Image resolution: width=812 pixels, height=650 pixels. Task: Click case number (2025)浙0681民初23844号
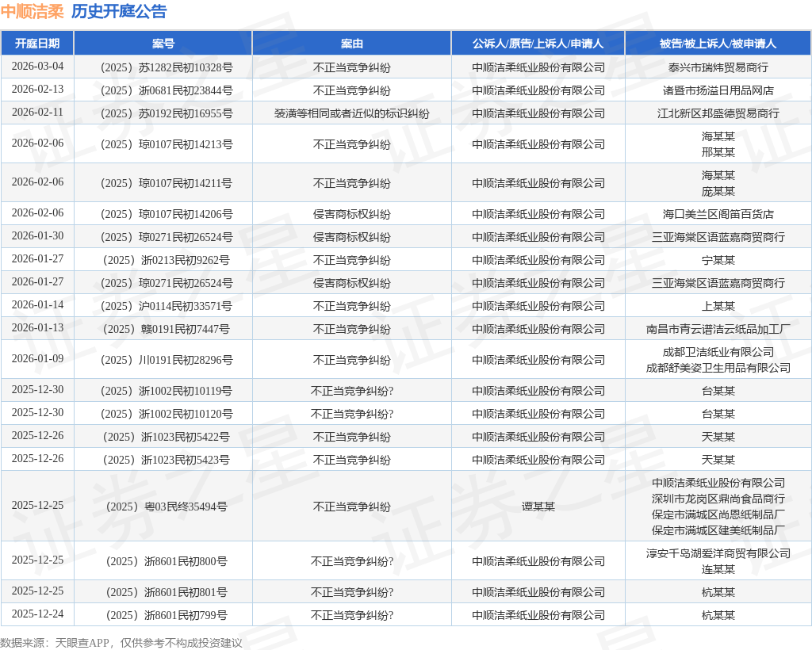point(167,90)
